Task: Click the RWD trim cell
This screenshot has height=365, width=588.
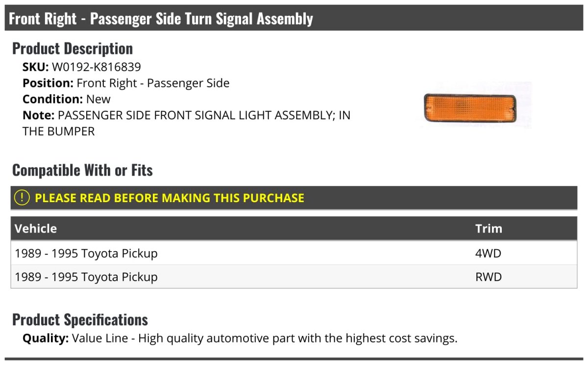Action: [x=489, y=277]
